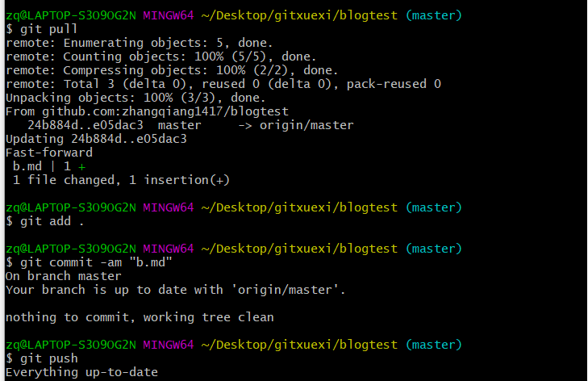Screen dimensions: 588x381
Task: Click 'On branch master' output text
Action: (64, 276)
